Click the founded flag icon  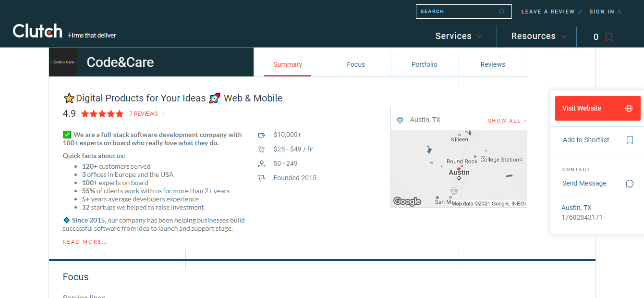pos(262,178)
